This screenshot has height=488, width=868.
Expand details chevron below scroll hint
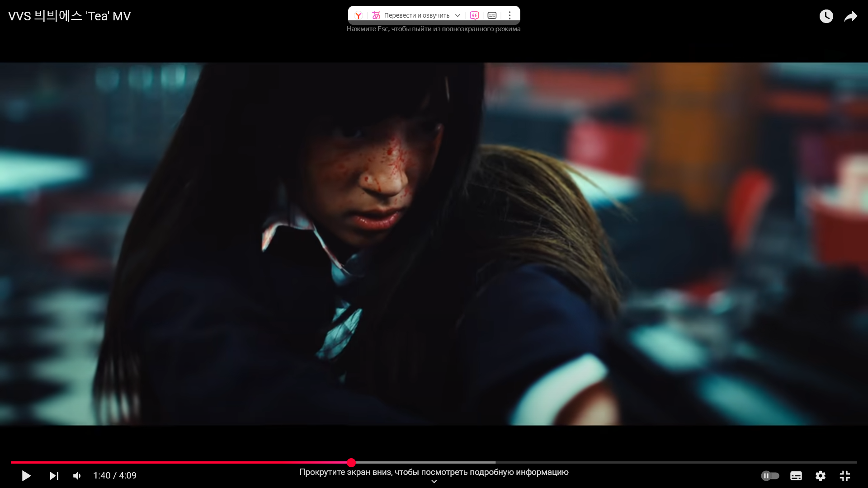(x=434, y=482)
